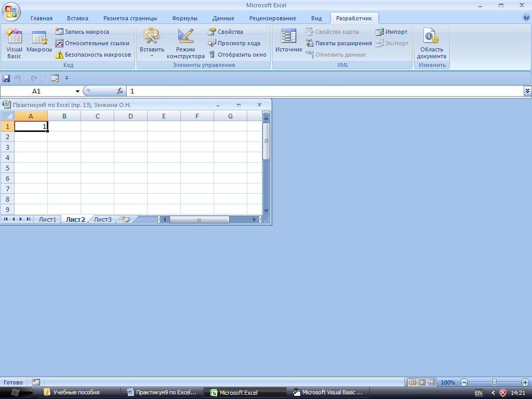Open Безопасность макросов settings

coord(94,55)
